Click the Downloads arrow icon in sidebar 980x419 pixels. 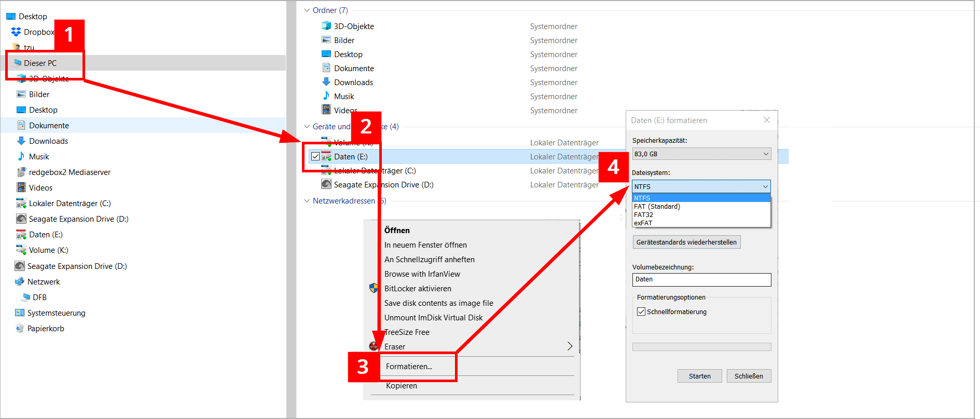[21, 141]
